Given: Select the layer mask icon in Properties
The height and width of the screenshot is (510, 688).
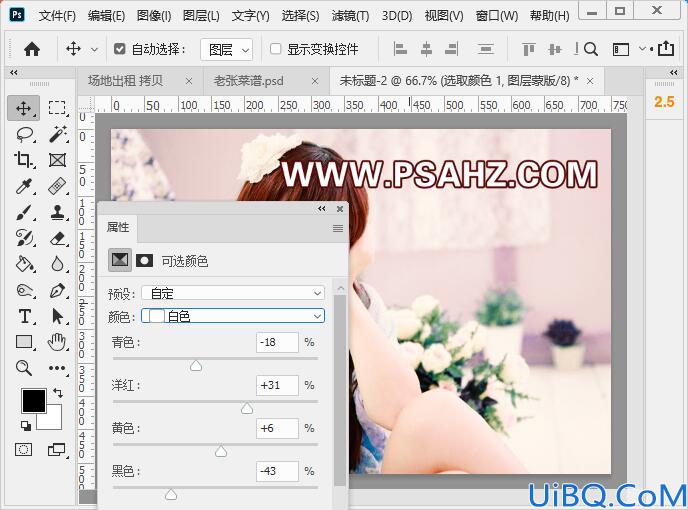Looking at the screenshot, I should tap(144, 260).
